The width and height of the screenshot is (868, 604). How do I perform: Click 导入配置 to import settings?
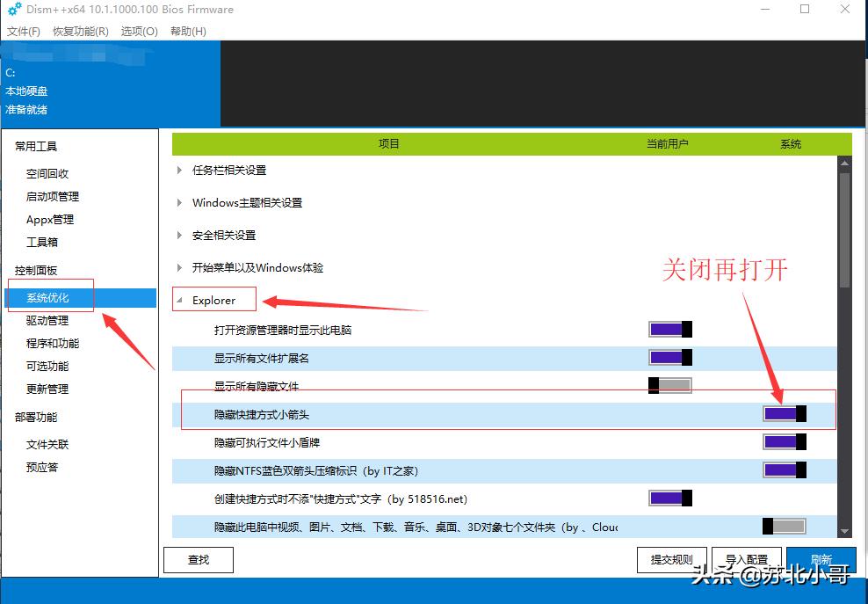click(747, 559)
